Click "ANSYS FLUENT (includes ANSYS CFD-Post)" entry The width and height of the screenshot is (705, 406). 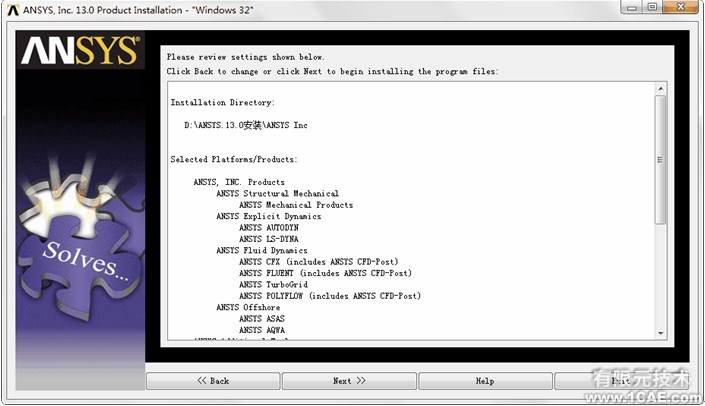click(325, 273)
